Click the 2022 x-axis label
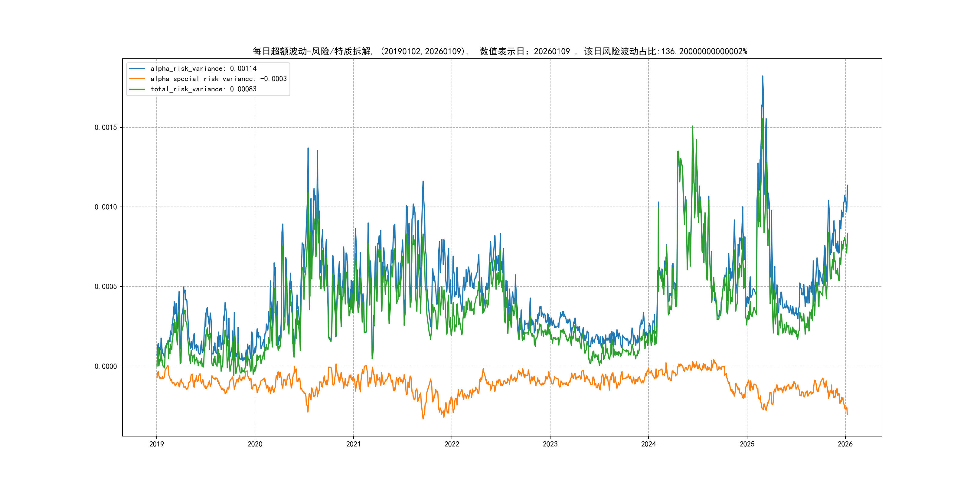The image size is (980, 490). coord(452,444)
